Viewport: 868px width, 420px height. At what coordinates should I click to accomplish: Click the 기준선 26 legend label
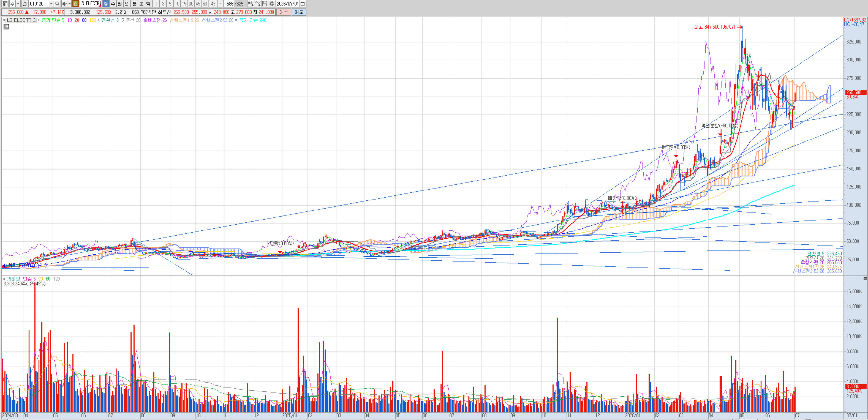point(131,20)
